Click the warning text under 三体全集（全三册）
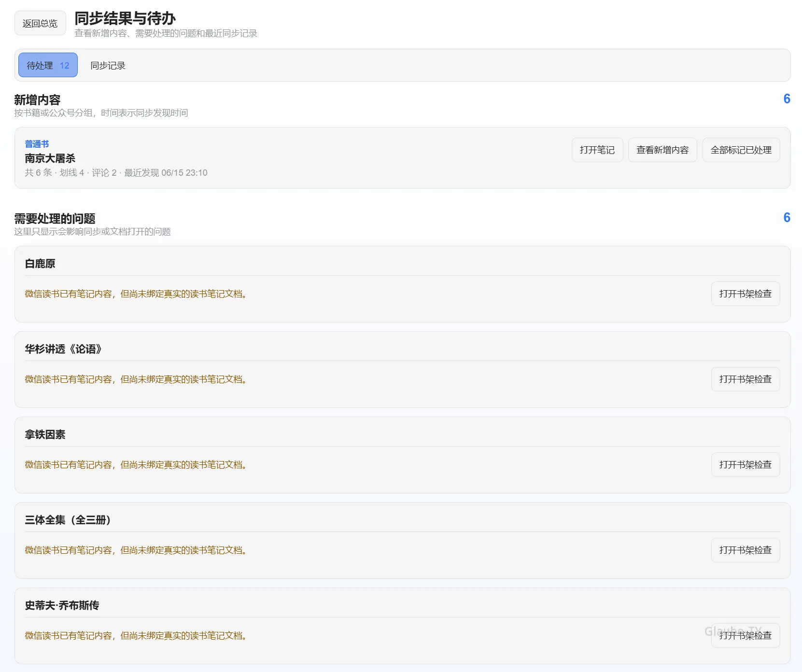Image resolution: width=802 pixels, height=672 pixels. [136, 550]
